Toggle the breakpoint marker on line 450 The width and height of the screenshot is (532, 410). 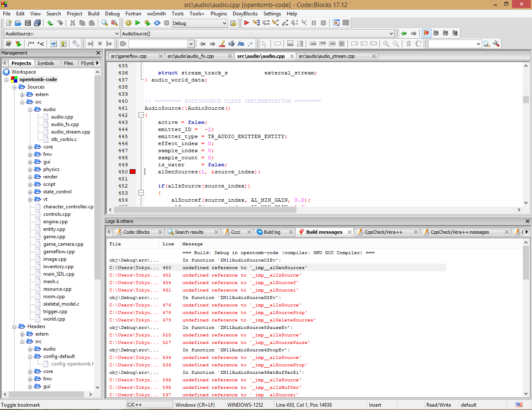pos(132,171)
